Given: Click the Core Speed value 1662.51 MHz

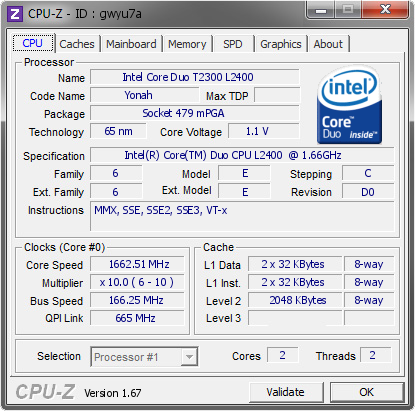Looking at the screenshot, I should pos(137,264).
